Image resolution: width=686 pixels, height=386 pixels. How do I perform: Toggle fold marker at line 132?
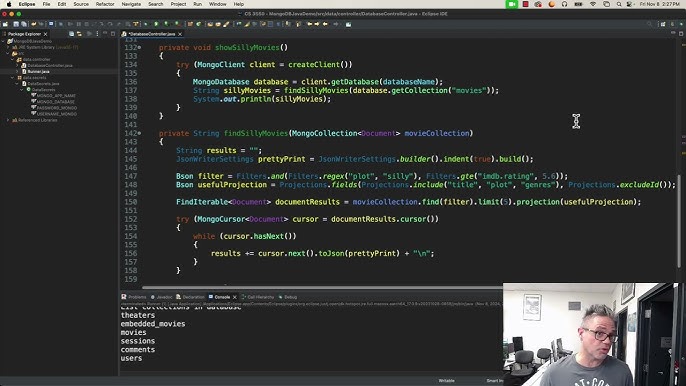[140, 47]
